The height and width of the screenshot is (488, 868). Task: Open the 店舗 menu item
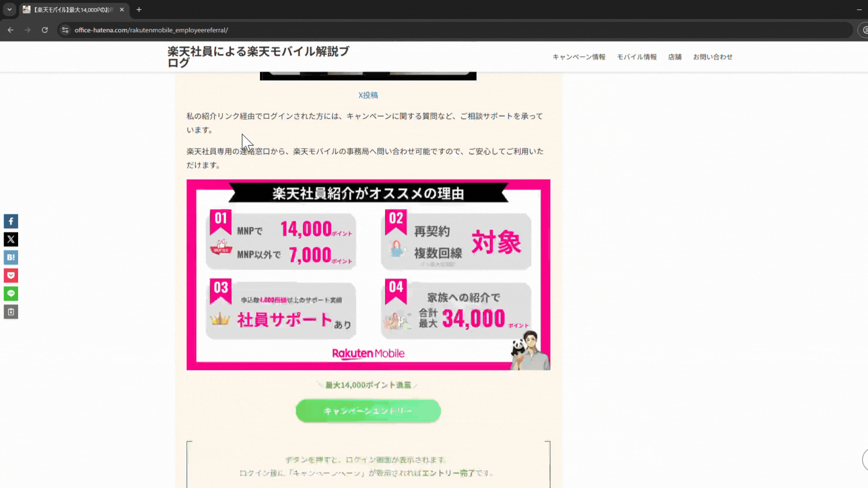pos(675,57)
